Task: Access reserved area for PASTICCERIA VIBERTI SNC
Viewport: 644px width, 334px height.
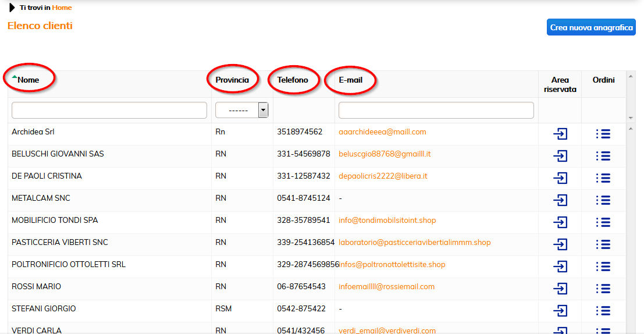Action: pos(560,244)
